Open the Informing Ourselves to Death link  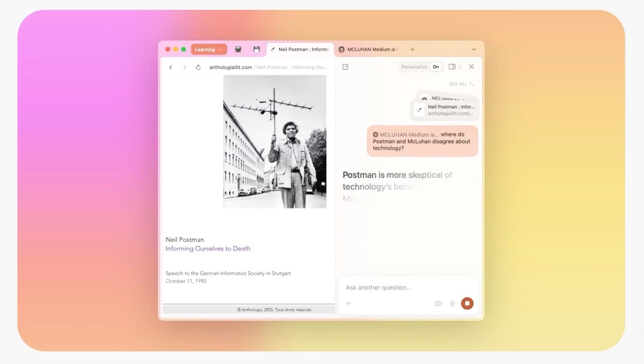tap(208, 249)
